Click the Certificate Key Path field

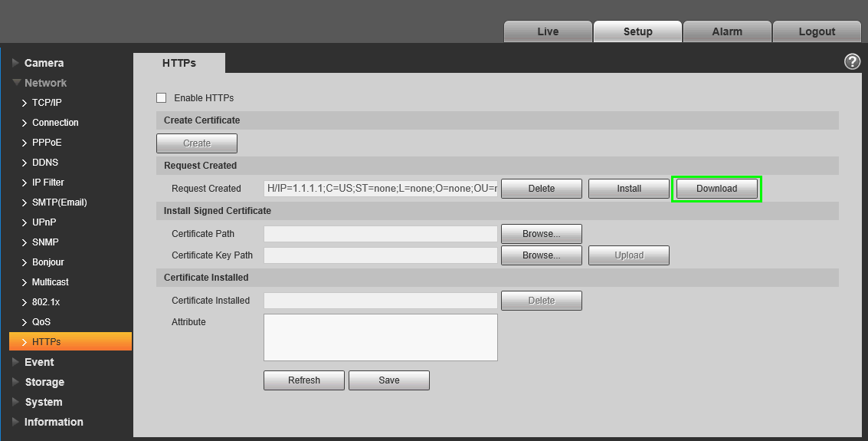tap(381, 255)
